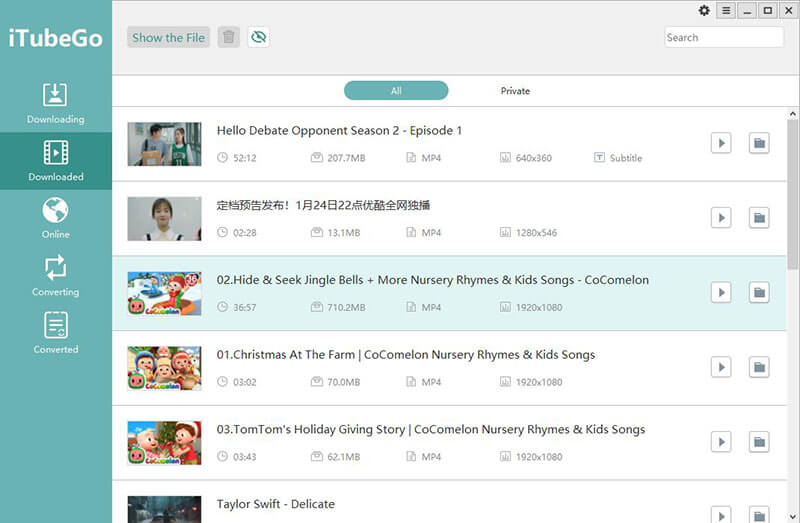
Task: Click the 52:12 duration value
Action: [245, 158]
